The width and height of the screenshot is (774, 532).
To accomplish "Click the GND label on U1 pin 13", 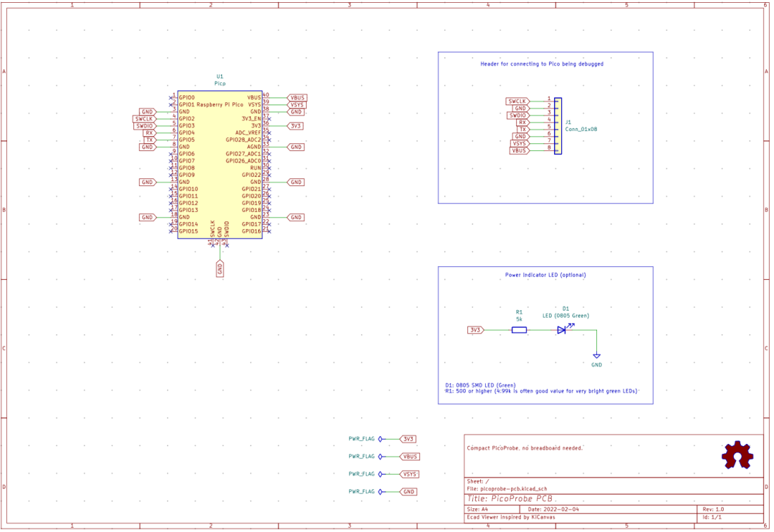I will coord(148,183).
